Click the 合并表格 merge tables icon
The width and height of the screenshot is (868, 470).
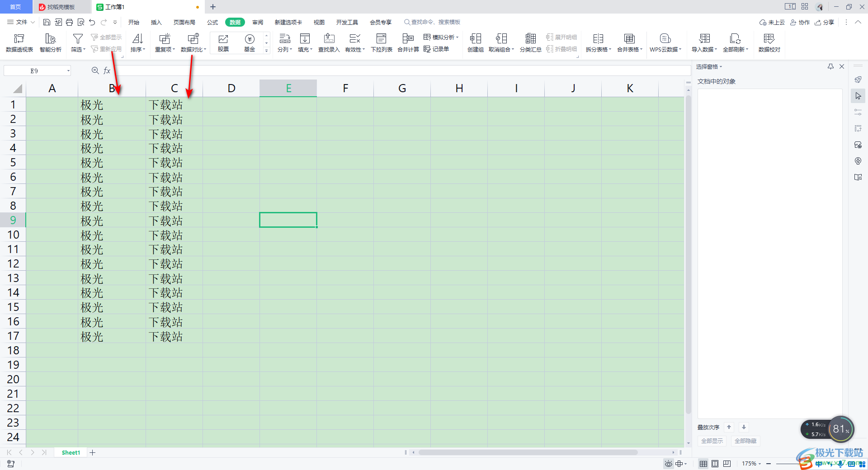coord(629,39)
